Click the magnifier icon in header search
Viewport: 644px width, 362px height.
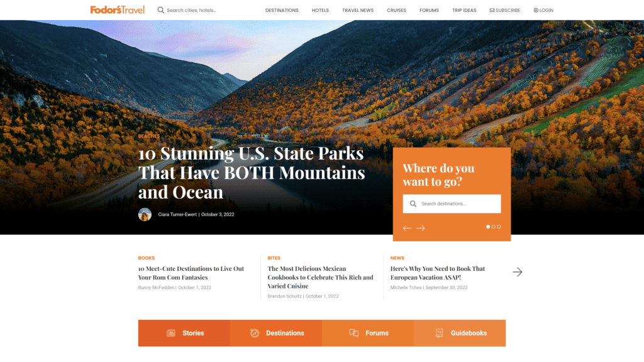(x=161, y=10)
